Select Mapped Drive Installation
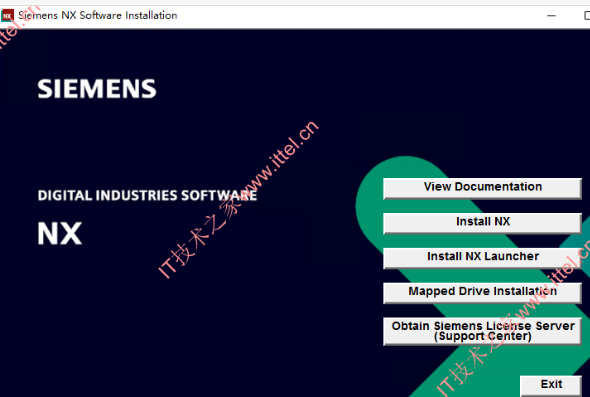 click(482, 293)
